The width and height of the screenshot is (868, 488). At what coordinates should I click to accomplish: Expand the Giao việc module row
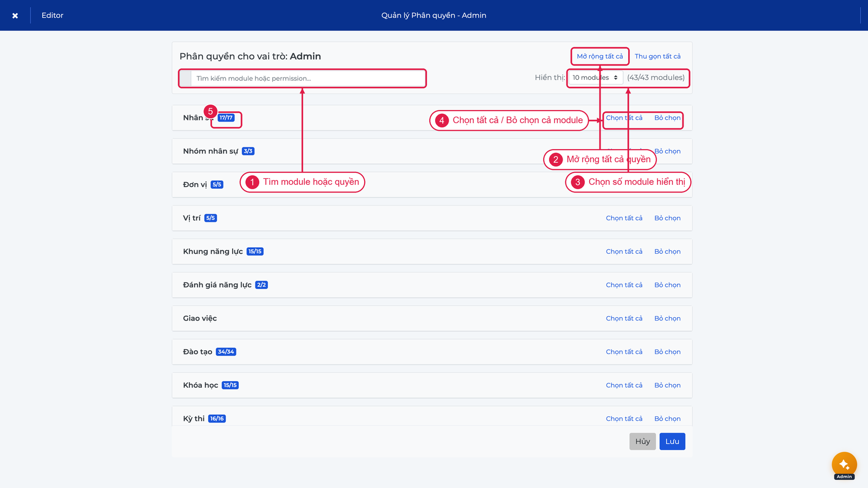[x=432, y=318]
